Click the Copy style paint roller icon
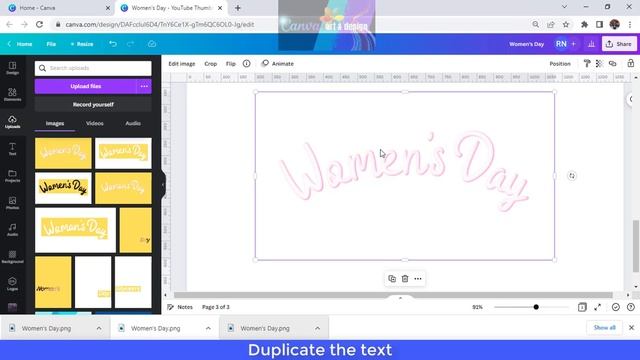The width and height of the screenshot is (640, 360). click(587, 63)
